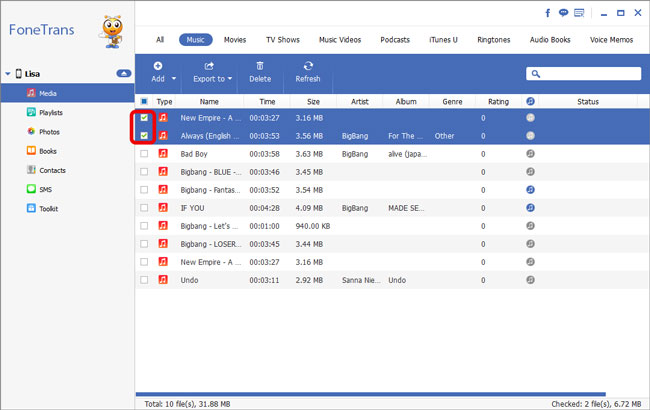Image resolution: width=650 pixels, height=410 pixels.
Task: Check the Undo song checkbox
Action: [x=144, y=279]
